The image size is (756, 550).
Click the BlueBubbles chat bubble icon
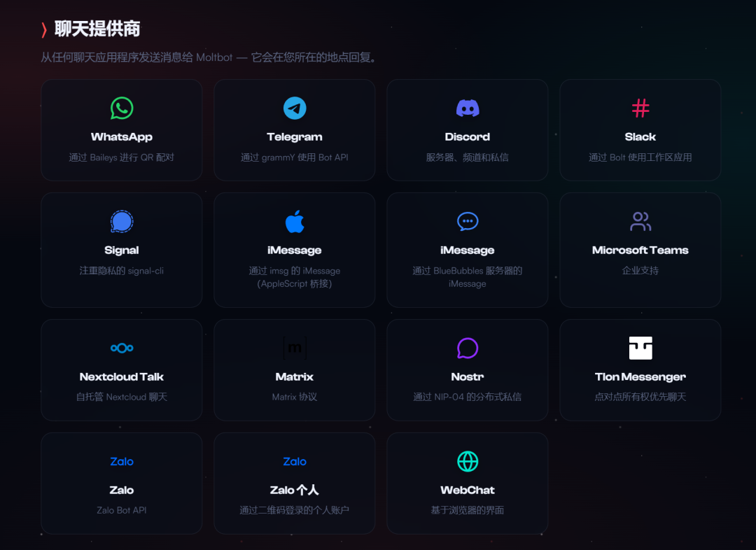coord(467,221)
